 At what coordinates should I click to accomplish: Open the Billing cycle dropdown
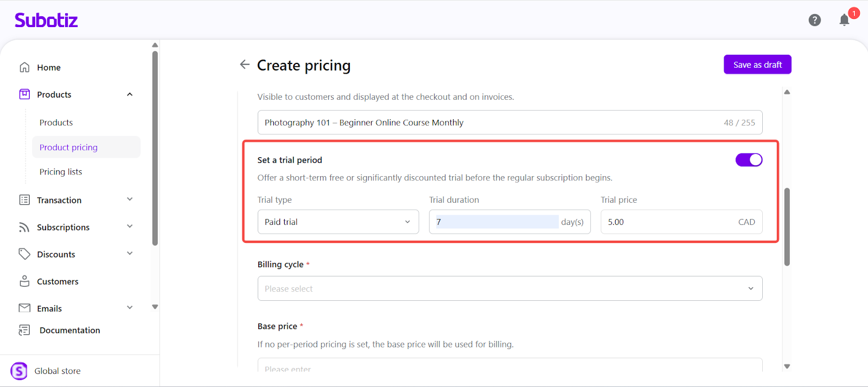[509, 288]
